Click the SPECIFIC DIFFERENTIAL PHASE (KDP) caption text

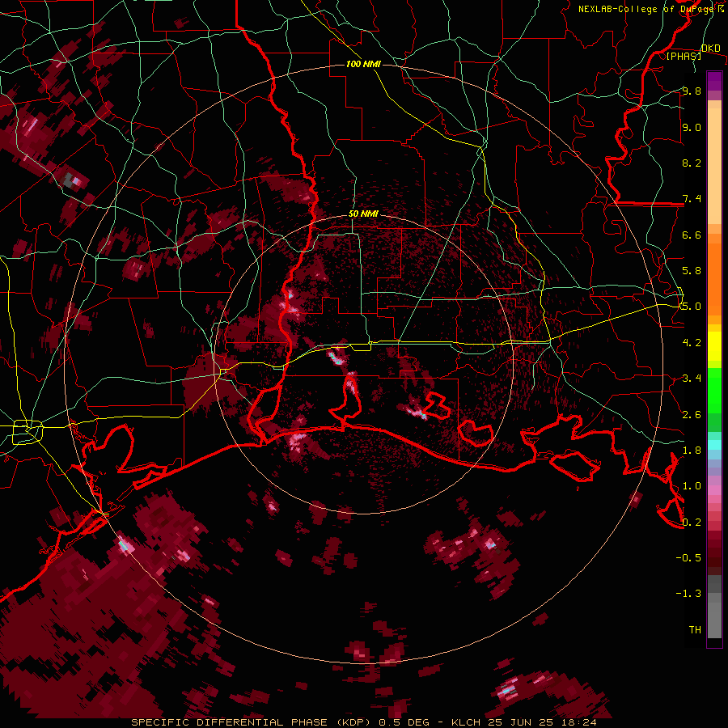point(253,722)
